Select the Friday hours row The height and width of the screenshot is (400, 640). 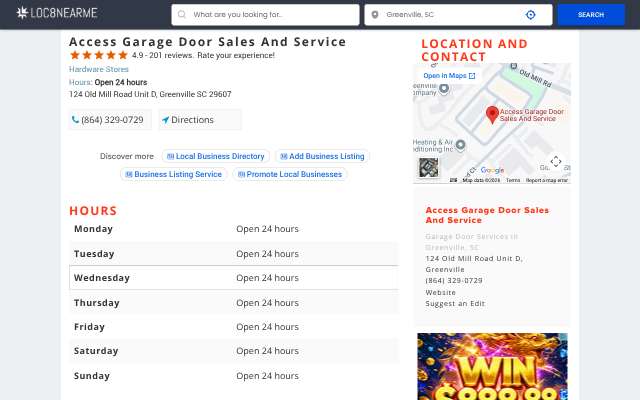[234, 327]
